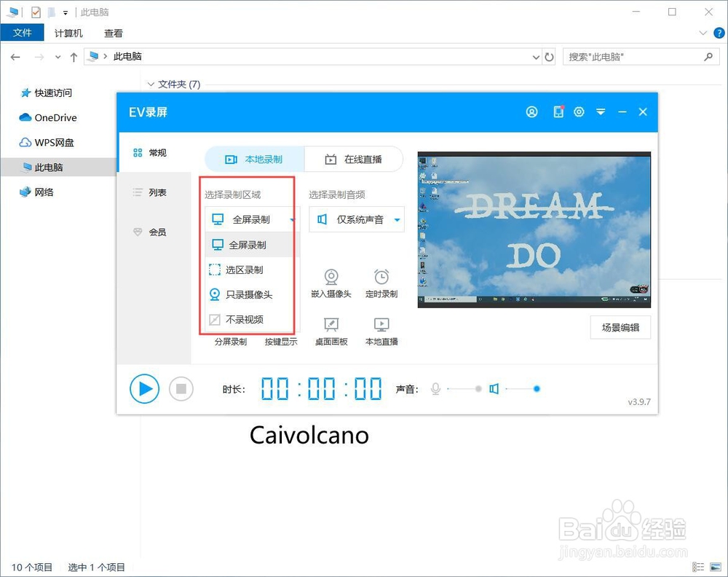This screenshot has width=728, height=577.
Task: Switch to 会员 sidebar tab
Action: [154, 232]
